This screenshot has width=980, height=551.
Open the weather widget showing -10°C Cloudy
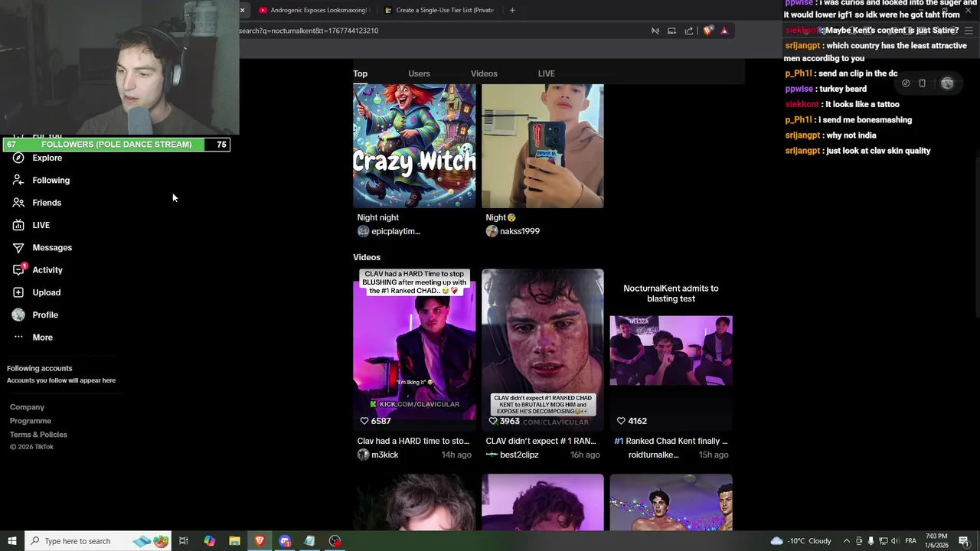(x=801, y=541)
